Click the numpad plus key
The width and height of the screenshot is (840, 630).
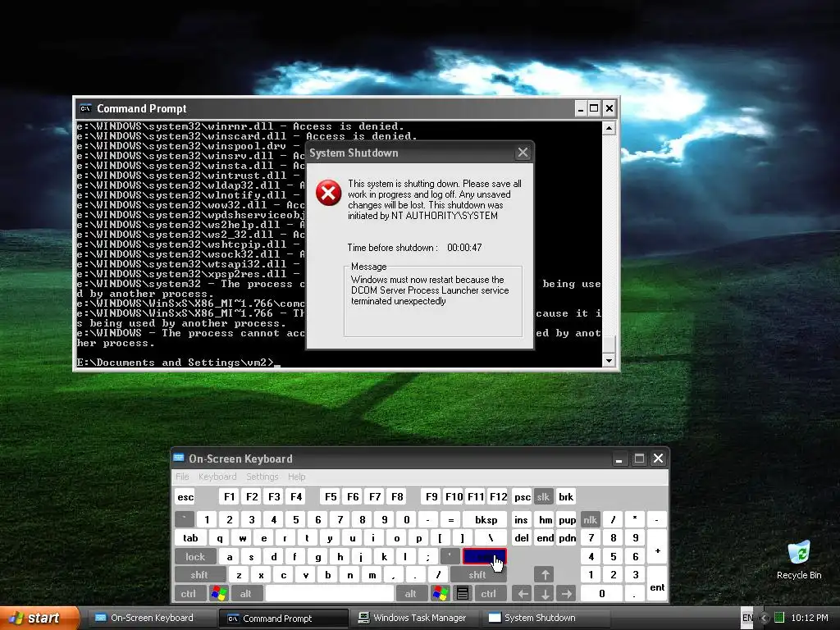click(x=657, y=547)
